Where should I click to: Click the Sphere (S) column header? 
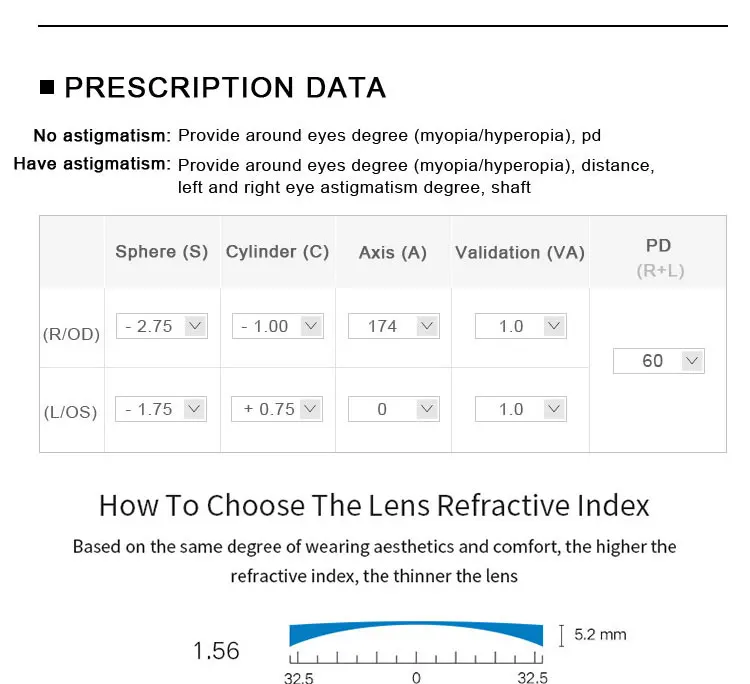(162, 252)
